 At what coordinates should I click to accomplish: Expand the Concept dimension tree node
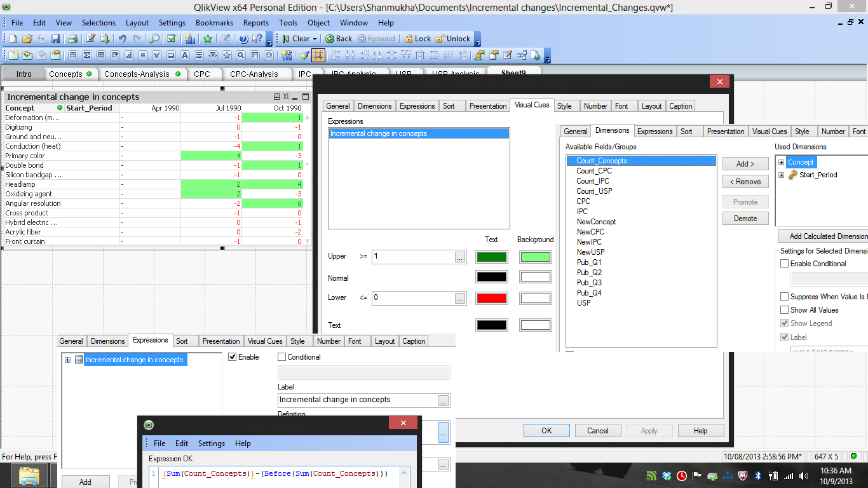782,162
